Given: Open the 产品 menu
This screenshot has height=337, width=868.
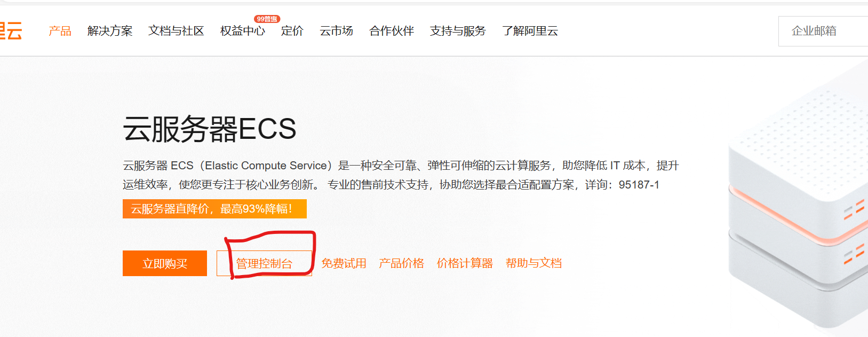Looking at the screenshot, I should [60, 31].
